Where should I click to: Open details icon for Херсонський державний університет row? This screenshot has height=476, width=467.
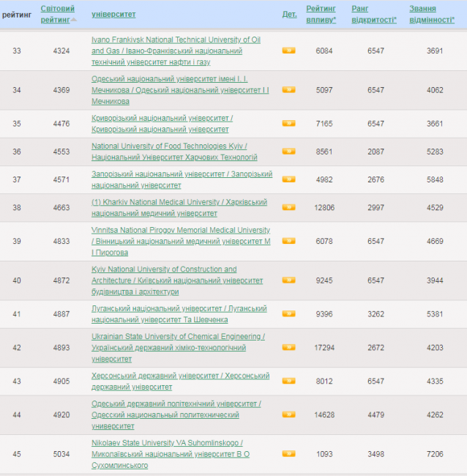pyautogui.click(x=288, y=381)
